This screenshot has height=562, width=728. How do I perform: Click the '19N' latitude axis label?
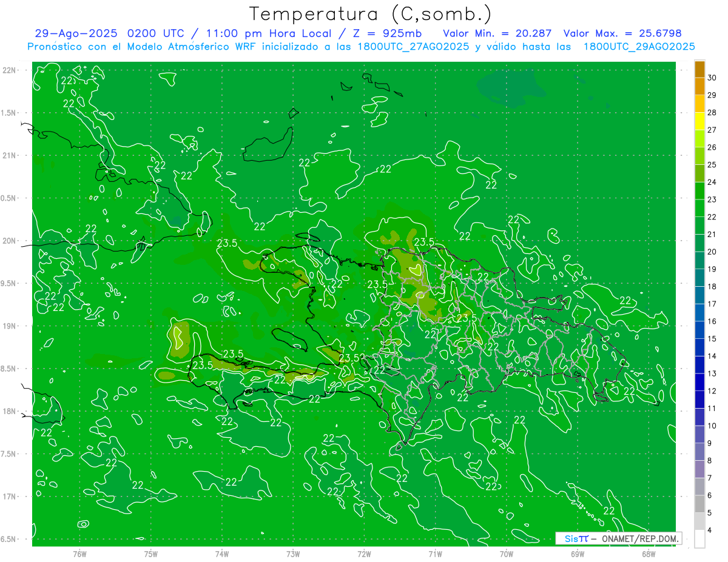pyautogui.click(x=10, y=326)
